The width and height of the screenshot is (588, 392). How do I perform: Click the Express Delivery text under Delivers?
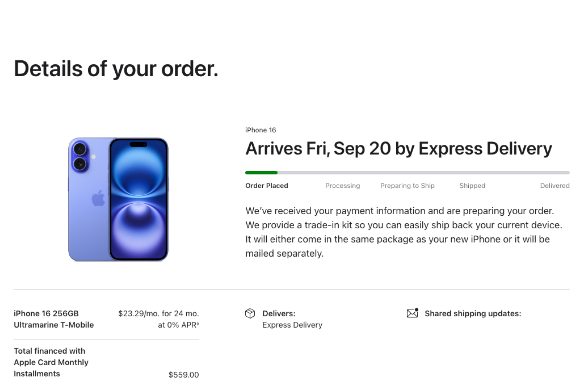click(x=292, y=325)
